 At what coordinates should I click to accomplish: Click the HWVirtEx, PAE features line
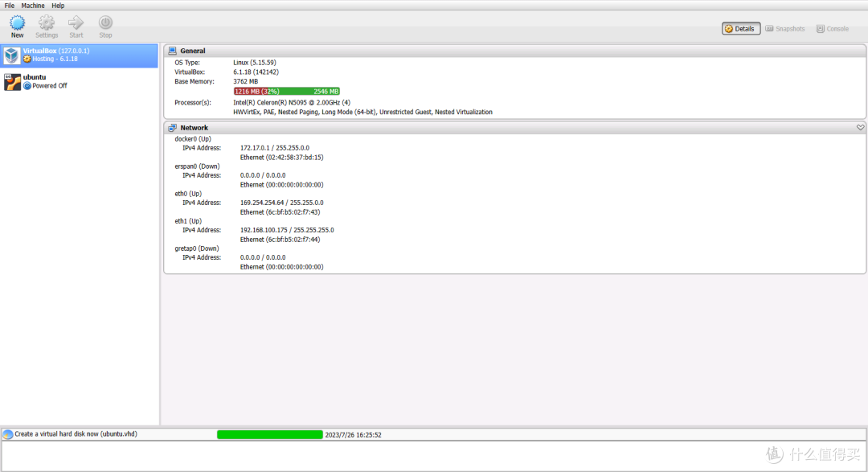[x=362, y=112]
